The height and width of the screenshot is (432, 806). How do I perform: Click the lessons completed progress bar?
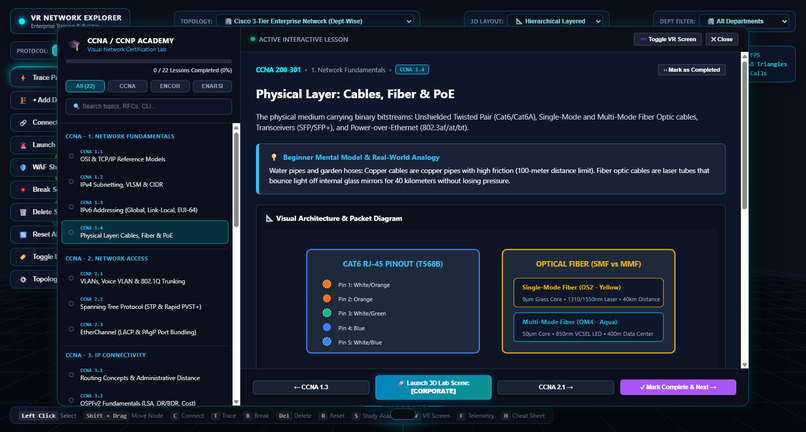[149, 62]
